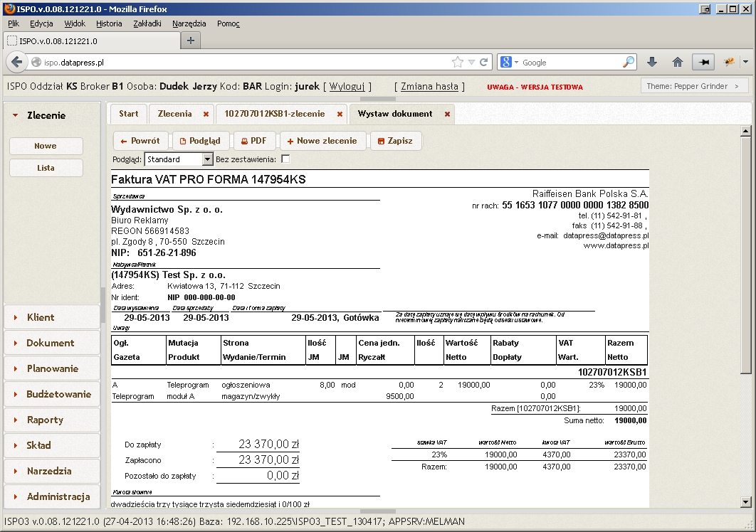Click the Wyloguj link
Screen dimensions: 756x532
pyautogui.click(x=347, y=87)
